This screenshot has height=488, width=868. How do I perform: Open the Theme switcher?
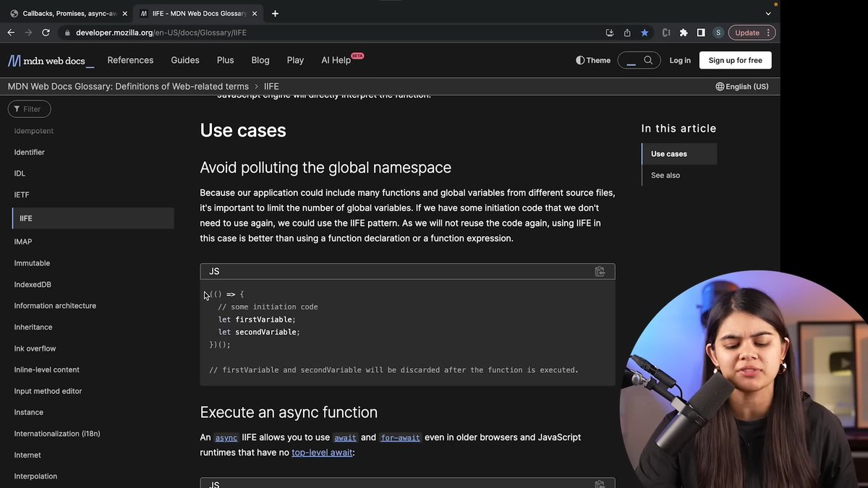(x=593, y=60)
